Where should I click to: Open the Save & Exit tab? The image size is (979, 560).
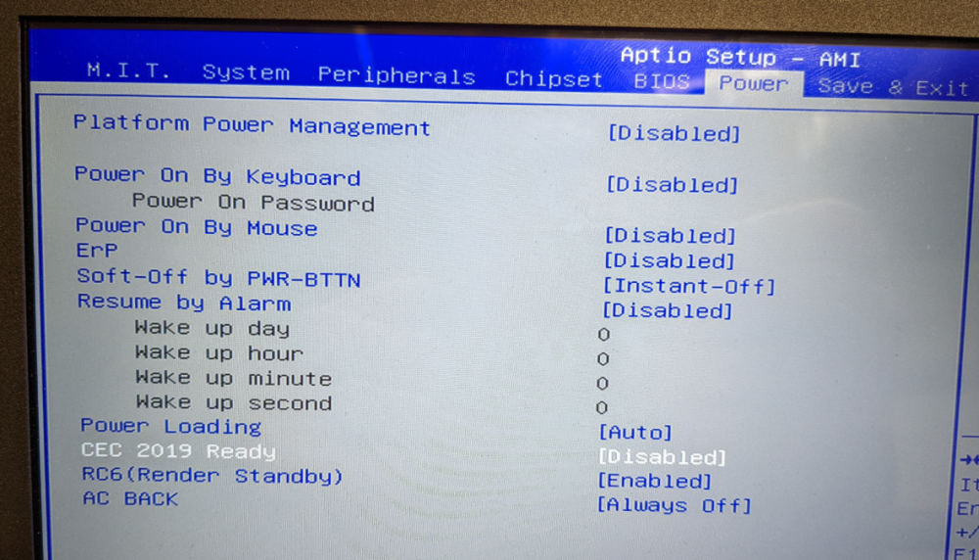click(x=893, y=86)
